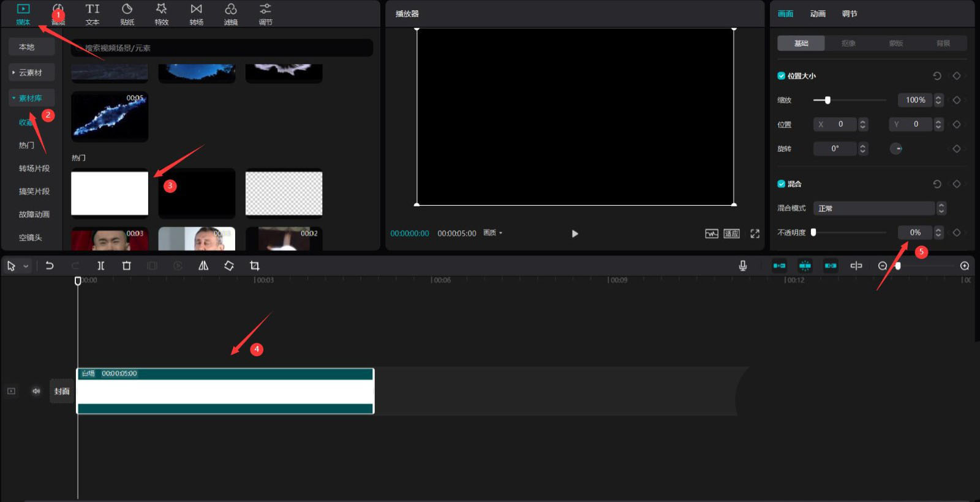
Task: Toggle the 位置大小 checkbox
Action: (782, 76)
